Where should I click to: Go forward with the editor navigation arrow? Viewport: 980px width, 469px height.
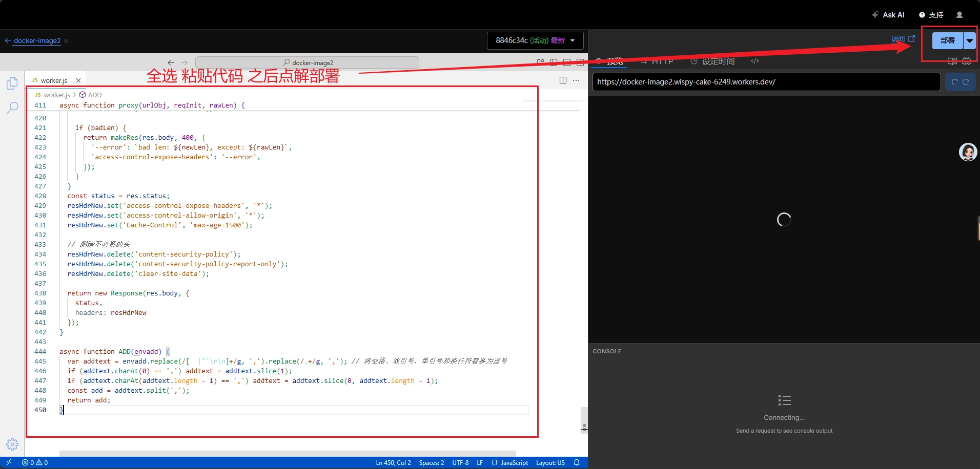pyautogui.click(x=185, y=62)
